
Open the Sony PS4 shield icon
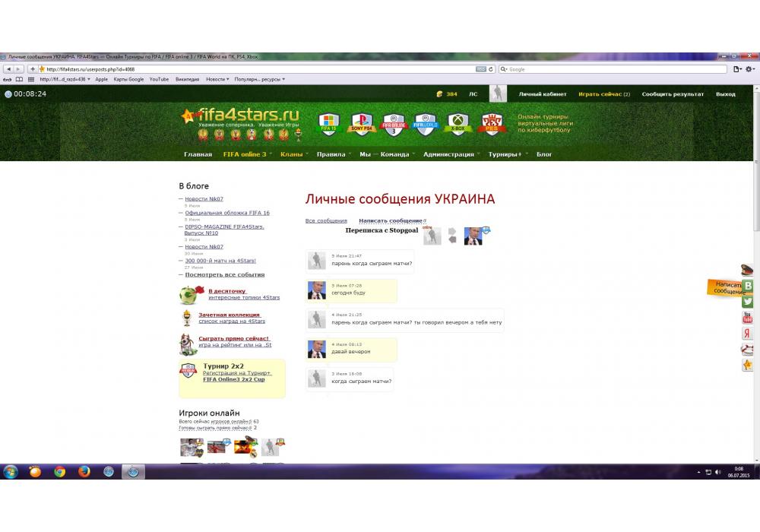(362, 124)
